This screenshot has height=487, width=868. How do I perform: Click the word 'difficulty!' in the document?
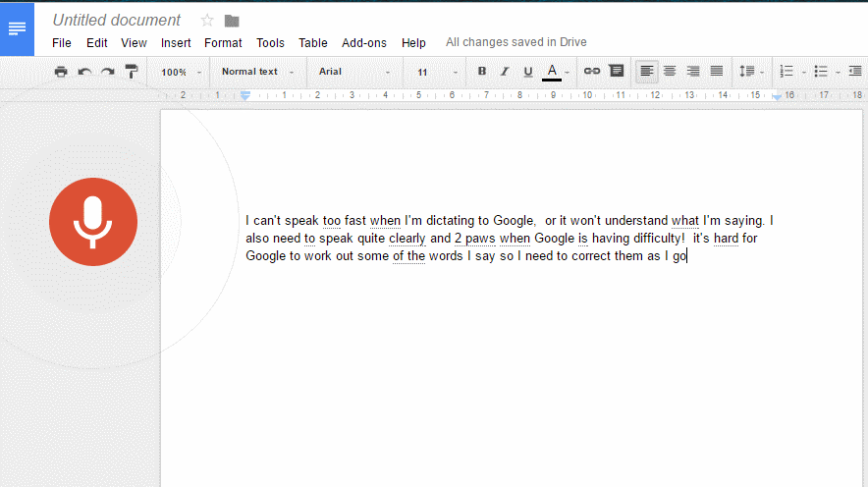point(659,239)
